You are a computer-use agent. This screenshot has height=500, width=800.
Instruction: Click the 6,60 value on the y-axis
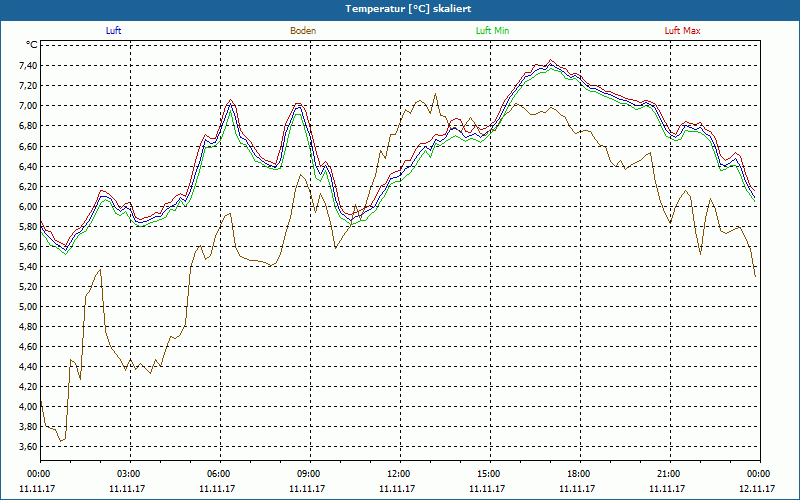[29, 147]
